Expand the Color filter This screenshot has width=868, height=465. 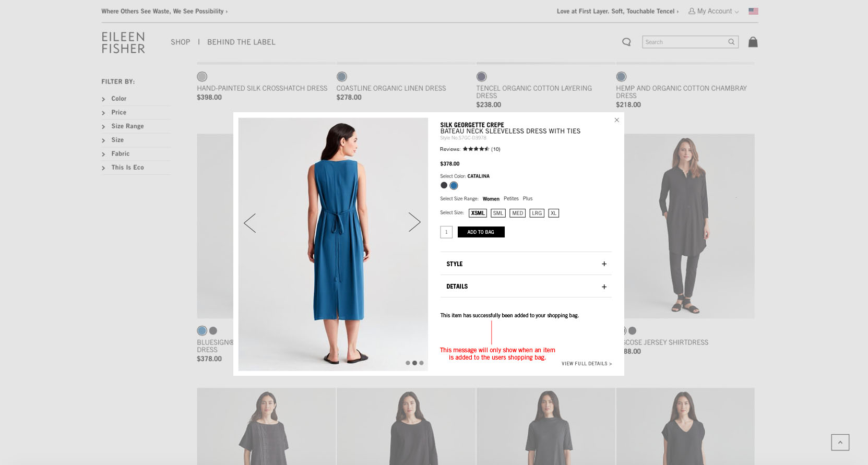[x=118, y=99]
